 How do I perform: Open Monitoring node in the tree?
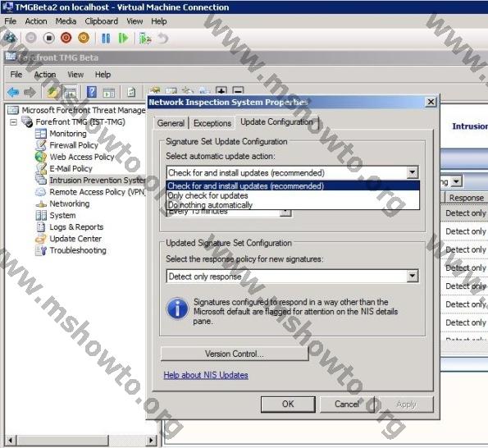[68, 134]
